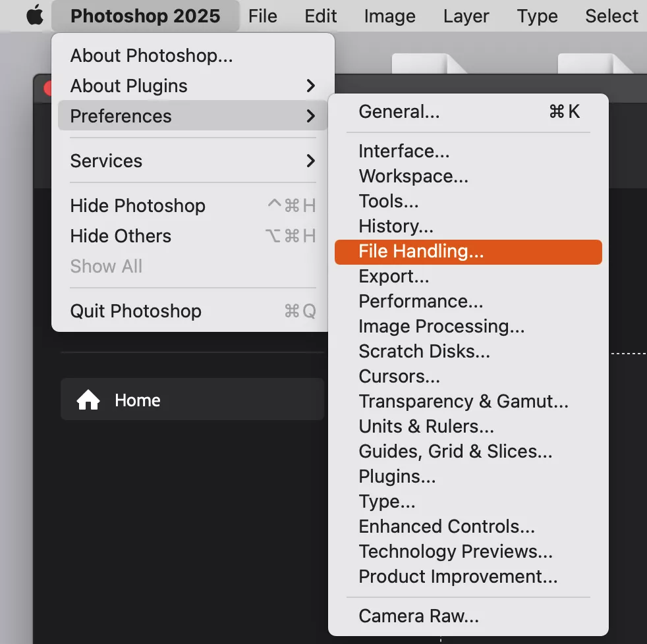This screenshot has width=647, height=644.
Task: Open Performance... preferences
Action: [x=468, y=302]
